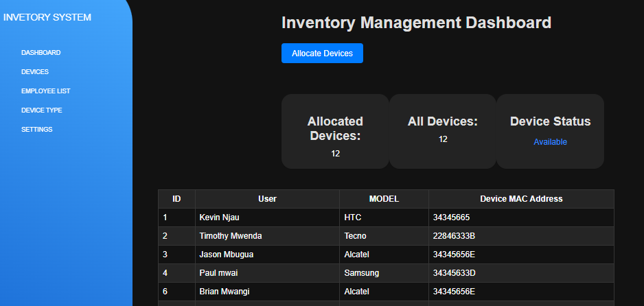Select the Kevin Njau cell
644x306 pixels.
[267, 217]
